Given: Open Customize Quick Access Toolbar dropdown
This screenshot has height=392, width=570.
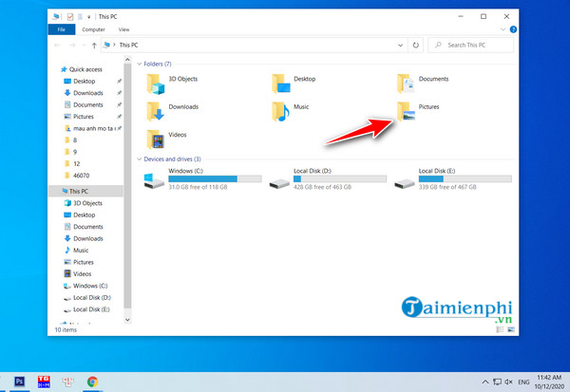Looking at the screenshot, I should (x=88, y=17).
